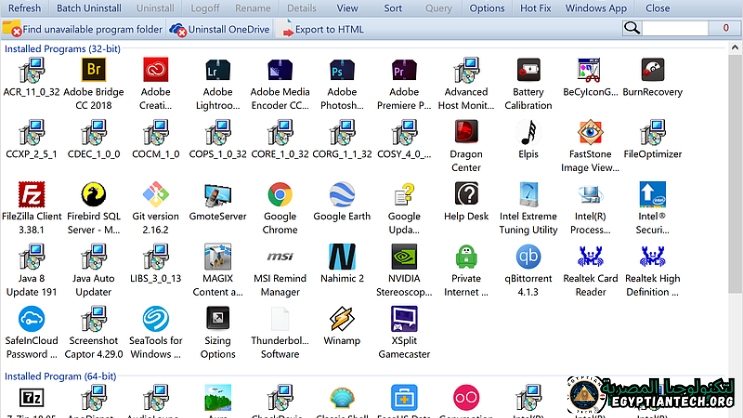Select the Sizing Options icon
Screen dimensions: 743x418
217,318
